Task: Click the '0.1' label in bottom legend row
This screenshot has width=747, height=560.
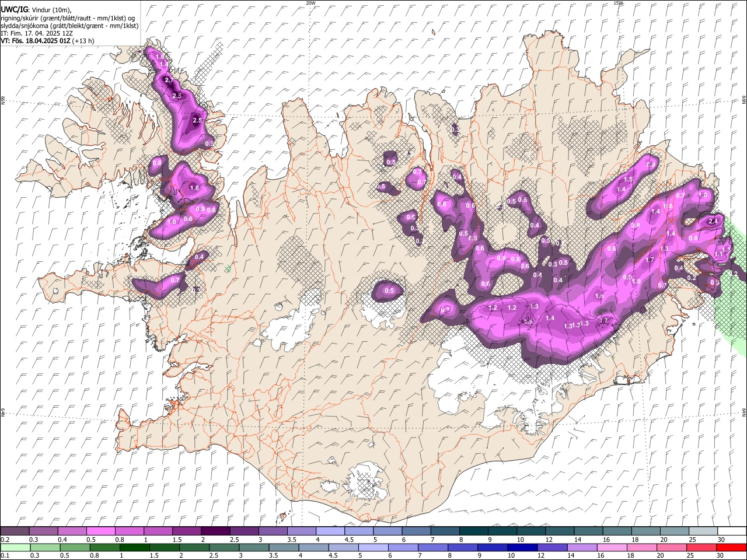Action: click(x=5, y=556)
